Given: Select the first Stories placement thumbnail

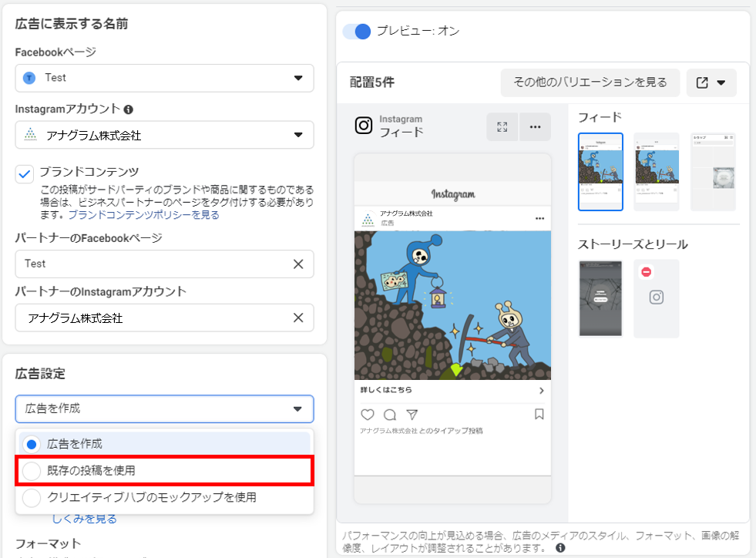Looking at the screenshot, I should (600, 298).
